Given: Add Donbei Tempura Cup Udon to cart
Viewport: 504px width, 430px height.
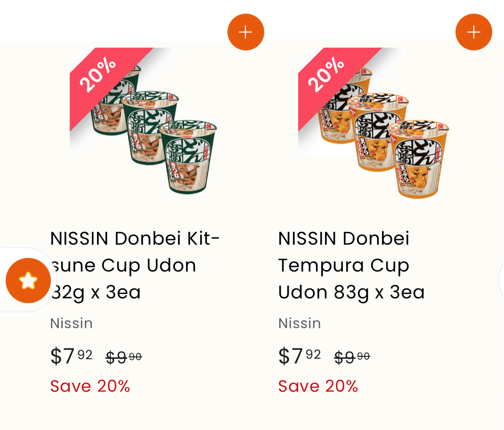Looking at the screenshot, I should (x=473, y=32).
